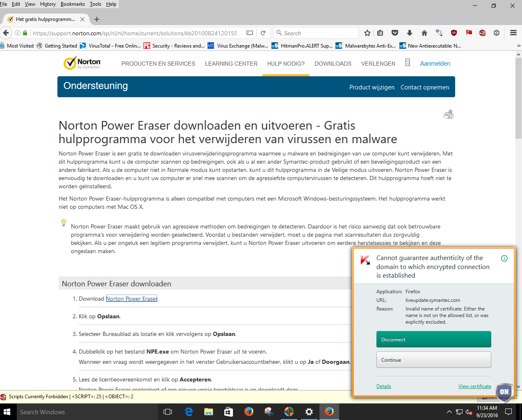
Task: Open Windows Start menu
Action: (x=7, y=412)
